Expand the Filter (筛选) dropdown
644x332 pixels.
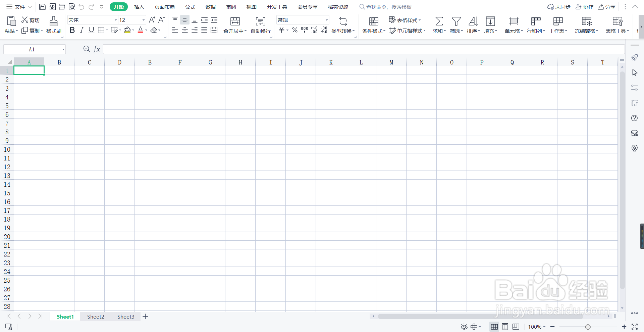pyautogui.click(x=462, y=31)
